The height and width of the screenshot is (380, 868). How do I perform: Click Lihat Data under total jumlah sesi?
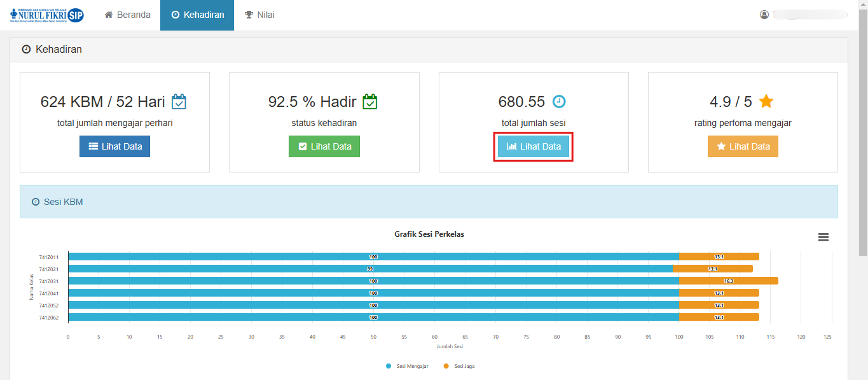point(534,146)
